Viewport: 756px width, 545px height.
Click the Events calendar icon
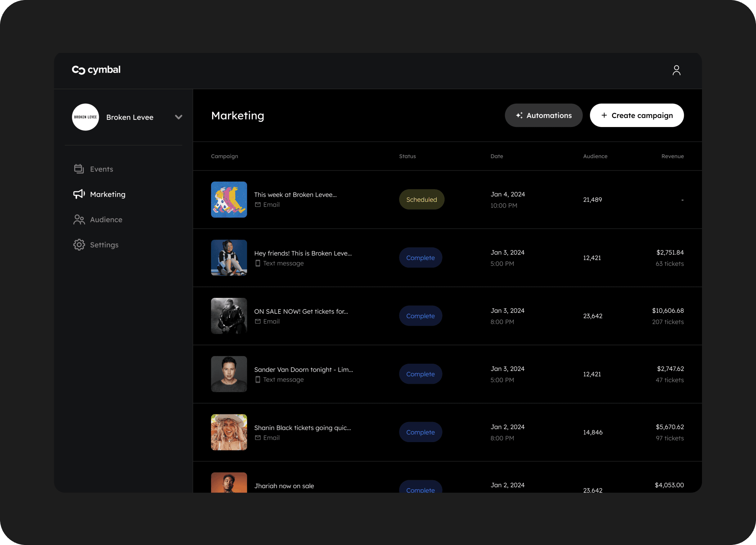coord(79,169)
